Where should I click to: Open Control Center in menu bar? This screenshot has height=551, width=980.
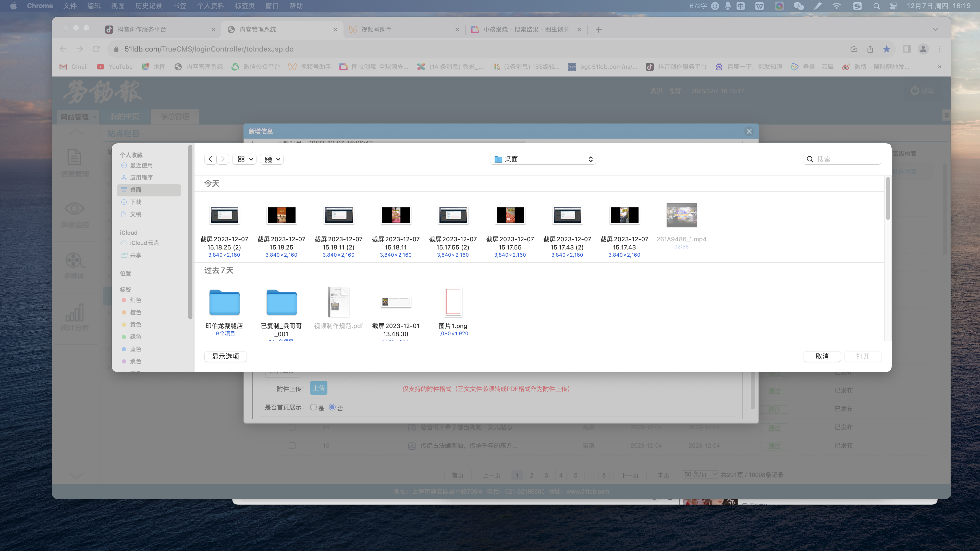point(894,6)
